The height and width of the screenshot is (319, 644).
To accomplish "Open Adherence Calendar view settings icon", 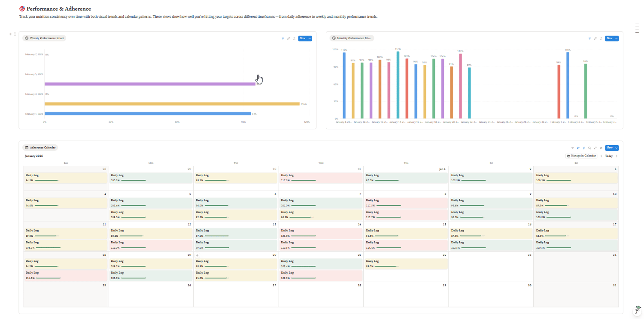I will [601, 148].
